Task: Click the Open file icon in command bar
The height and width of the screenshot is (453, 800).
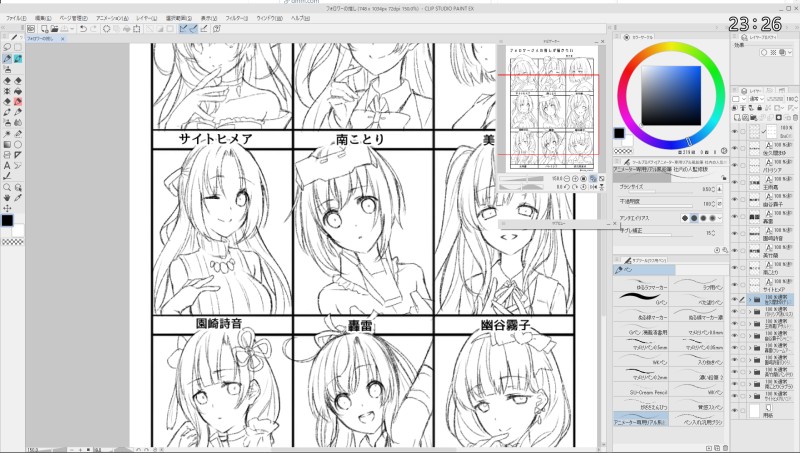Action: [x=54, y=29]
